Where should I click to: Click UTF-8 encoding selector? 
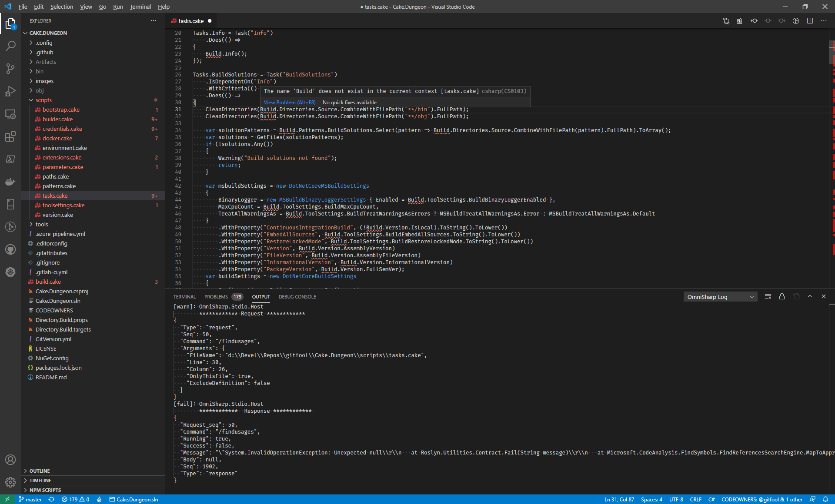[676, 499]
